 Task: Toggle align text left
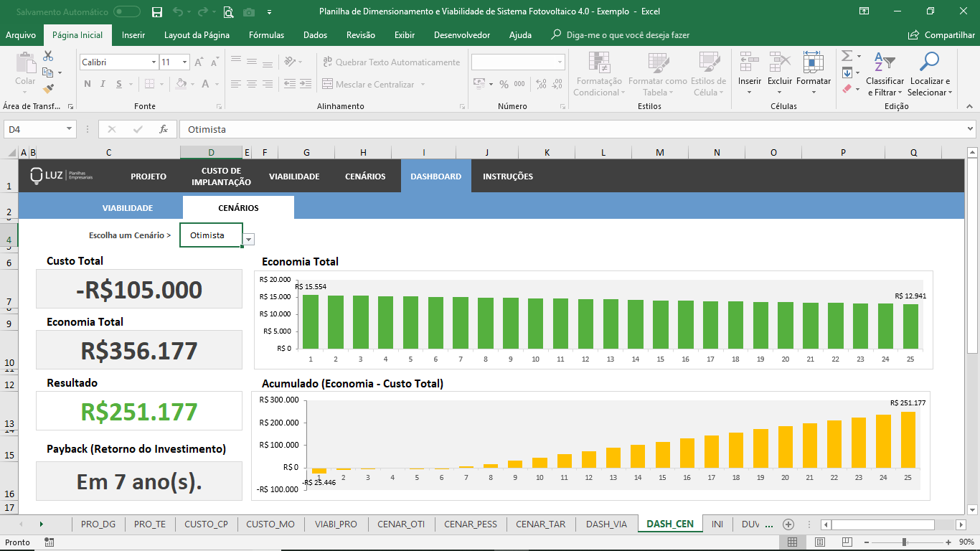point(236,84)
